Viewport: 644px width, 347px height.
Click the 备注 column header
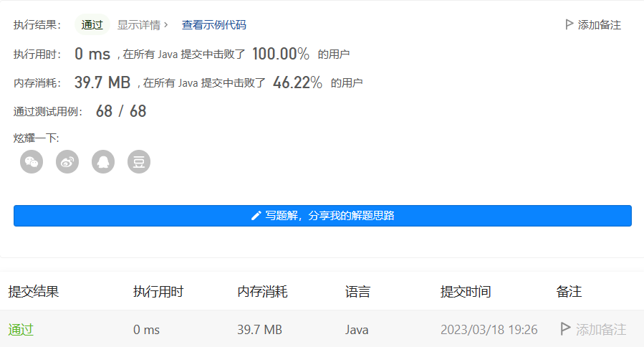(x=569, y=292)
